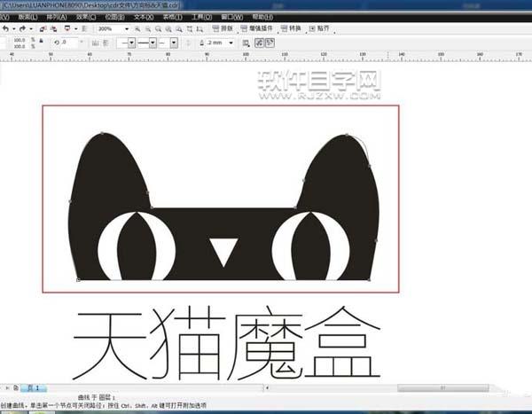This screenshot has width=532, height=414.
Task: Click the Zoom In magnifier icon
Action: point(137,29)
